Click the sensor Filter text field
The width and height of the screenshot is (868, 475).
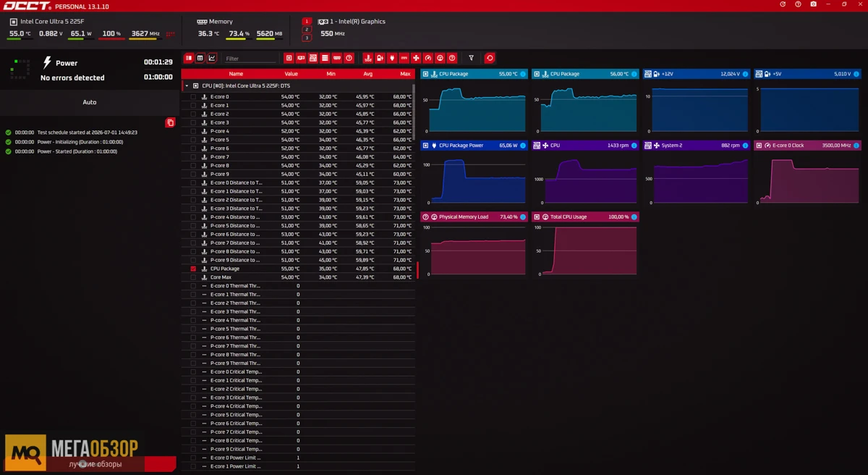(250, 59)
